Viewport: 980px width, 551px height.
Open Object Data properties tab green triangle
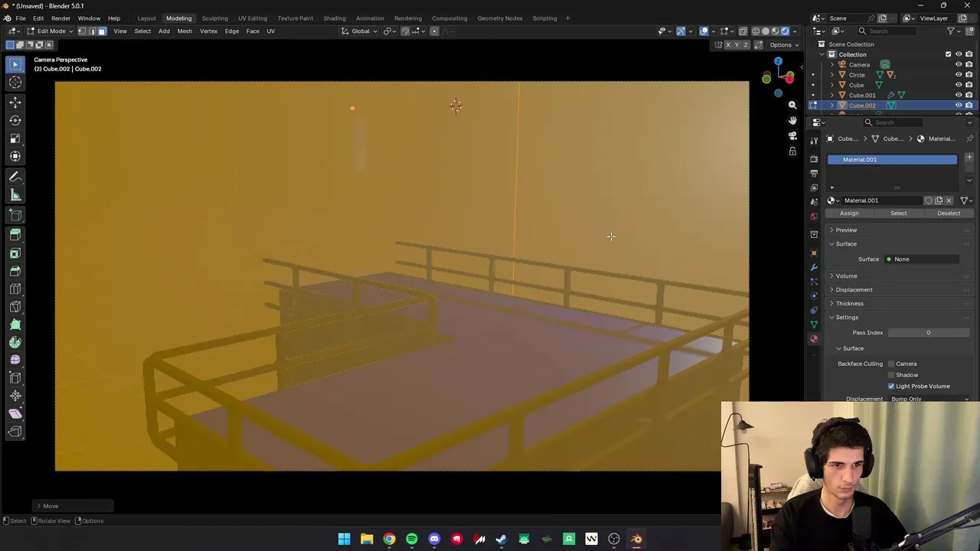814,324
